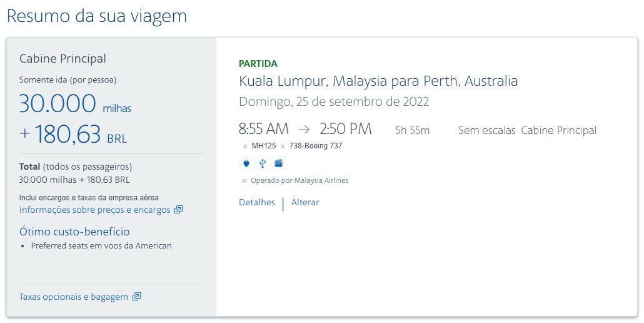Image resolution: width=644 pixels, height=323 pixels.
Task: Click the arrow between departure and arrival times
Action: 304,130
